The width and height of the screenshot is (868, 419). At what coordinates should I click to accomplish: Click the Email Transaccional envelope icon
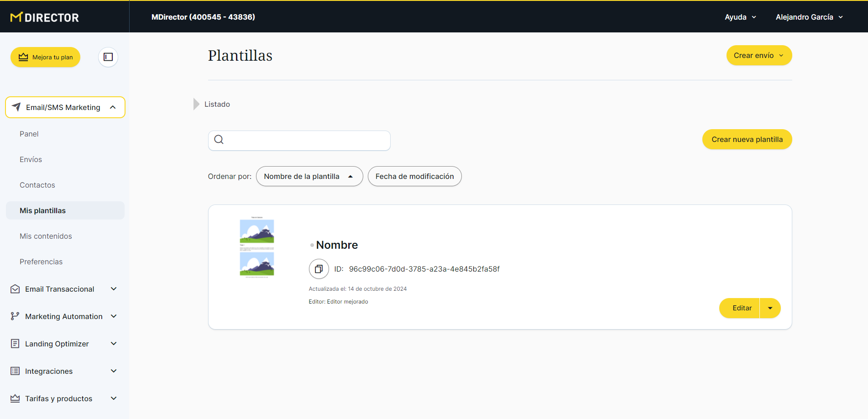click(x=15, y=289)
